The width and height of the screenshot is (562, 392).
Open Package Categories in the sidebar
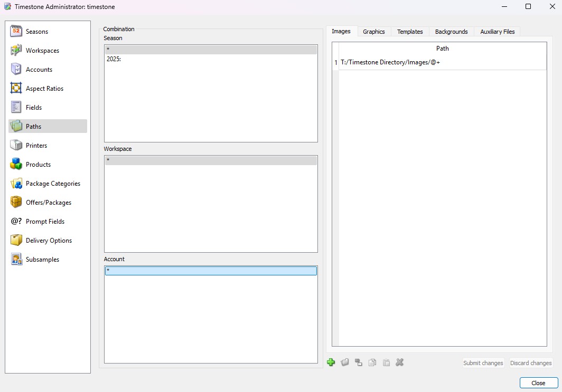tap(48, 183)
